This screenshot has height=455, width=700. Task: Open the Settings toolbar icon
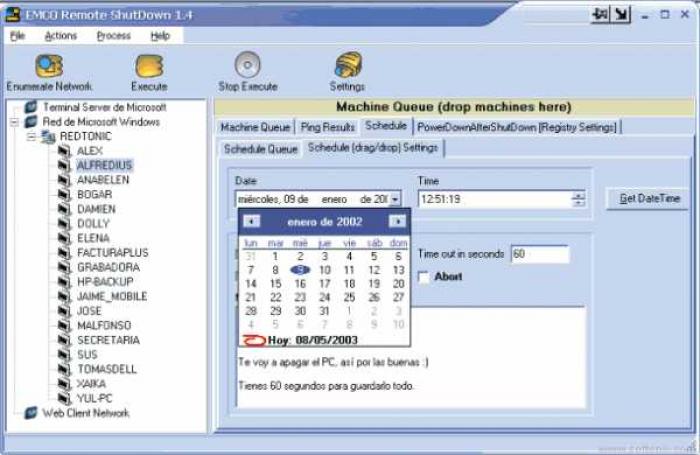click(348, 65)
